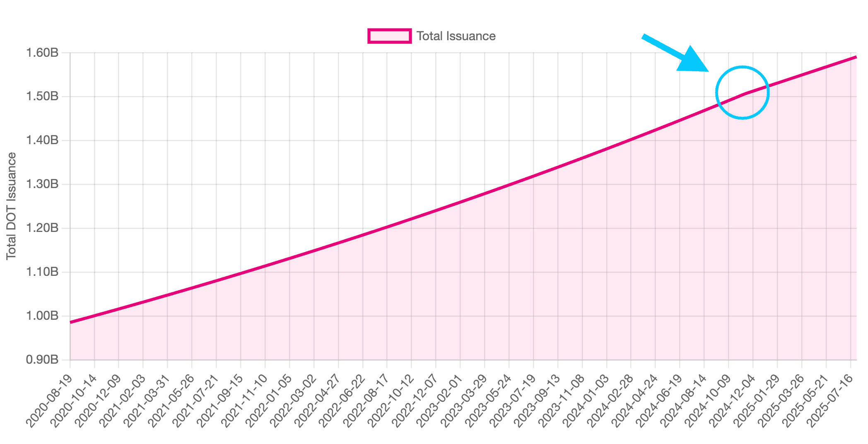The width and height of the screenshot is (868, 444).
Task: Click the line's starting point at 2020-08-19
Action: tap(70, 322)
